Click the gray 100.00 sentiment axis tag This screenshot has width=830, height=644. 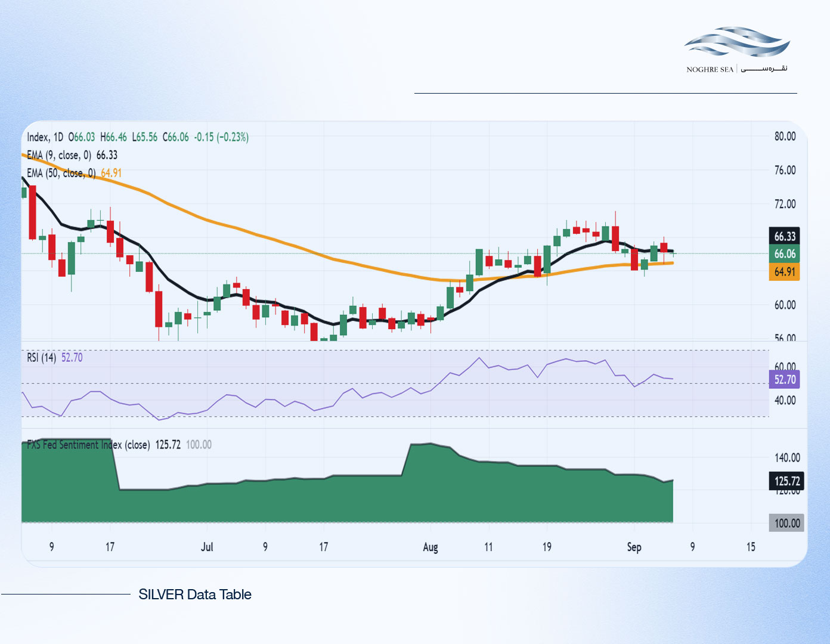(786, 523)
